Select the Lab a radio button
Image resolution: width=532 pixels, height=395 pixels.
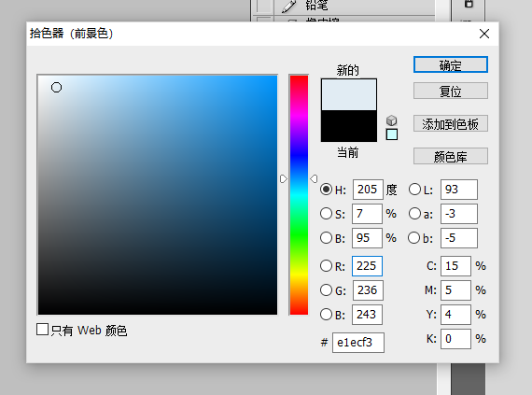pyautogui.click(x=414, y=214)
